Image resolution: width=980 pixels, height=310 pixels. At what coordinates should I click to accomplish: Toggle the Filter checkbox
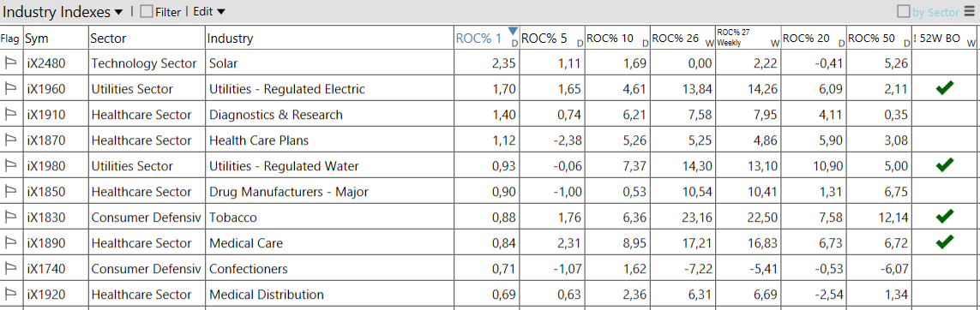pyautogui.click(x=147, y=12)
